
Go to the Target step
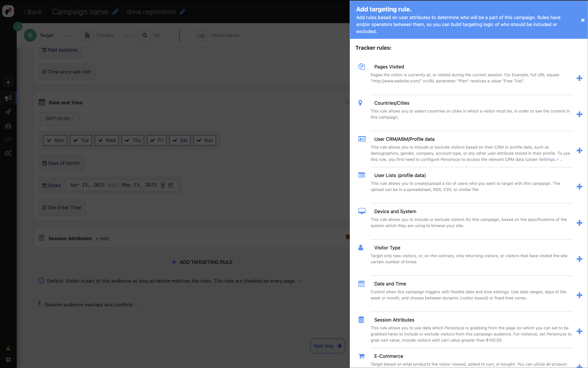pos(39,35)
